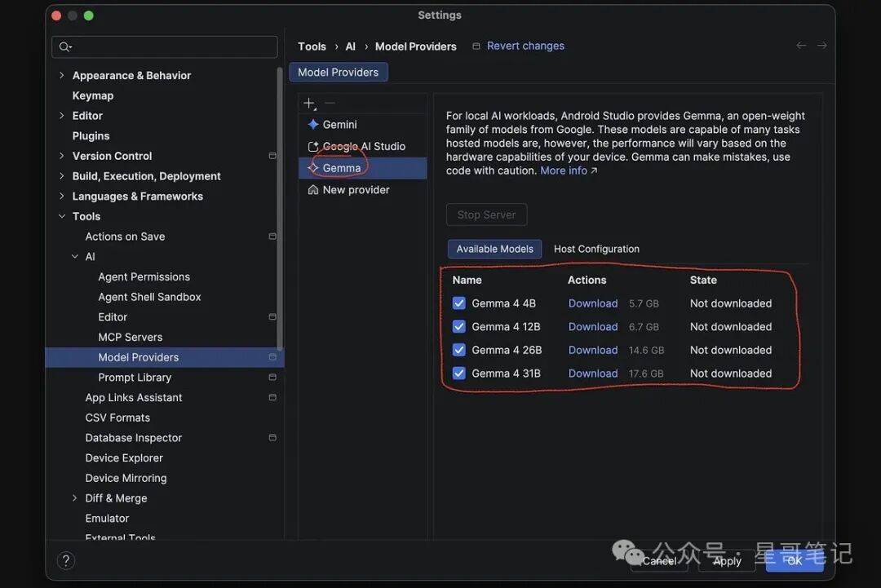This screenshot has height=588, width=881.
Task: Switch to Host Configuration tab
Action: [596, 249]
